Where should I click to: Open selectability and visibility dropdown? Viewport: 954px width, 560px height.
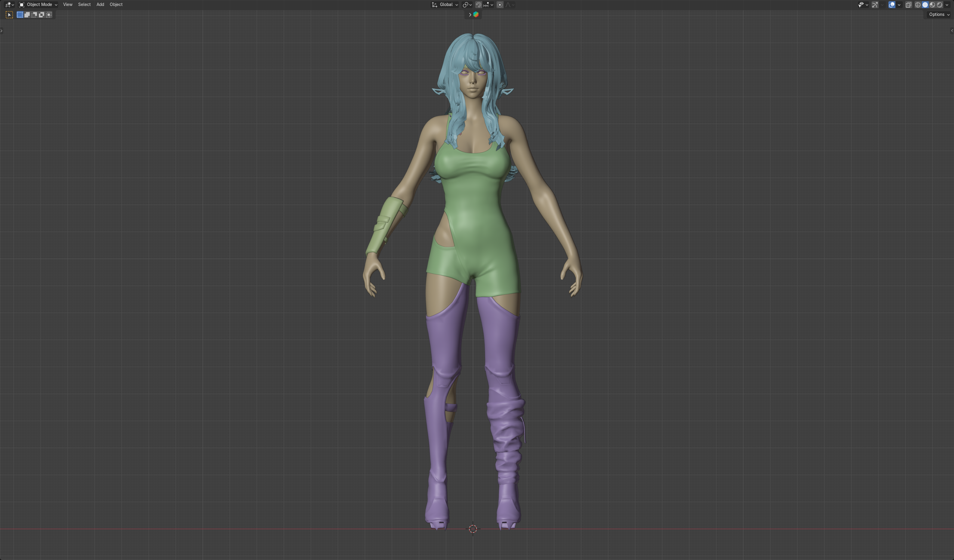(x=863, y=5)
